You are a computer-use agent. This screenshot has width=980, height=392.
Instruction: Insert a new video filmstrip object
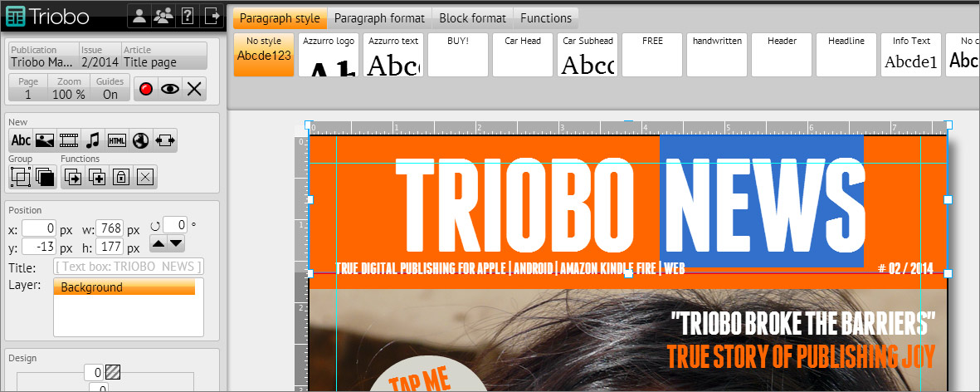tap(69, 140)
